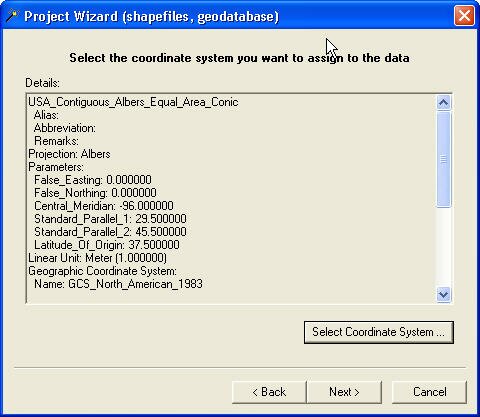Click the Details label above the text box
480x417 pixels.
point(42,83)
